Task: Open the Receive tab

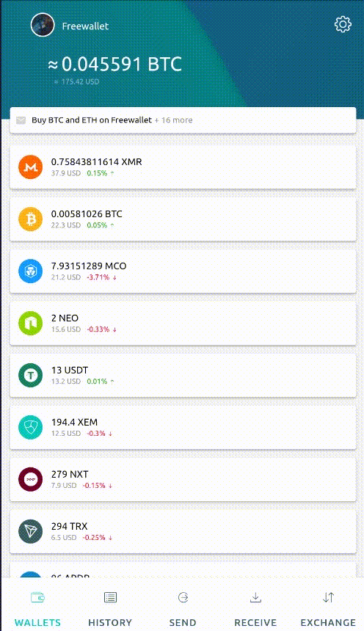Action: pos(255,609)
